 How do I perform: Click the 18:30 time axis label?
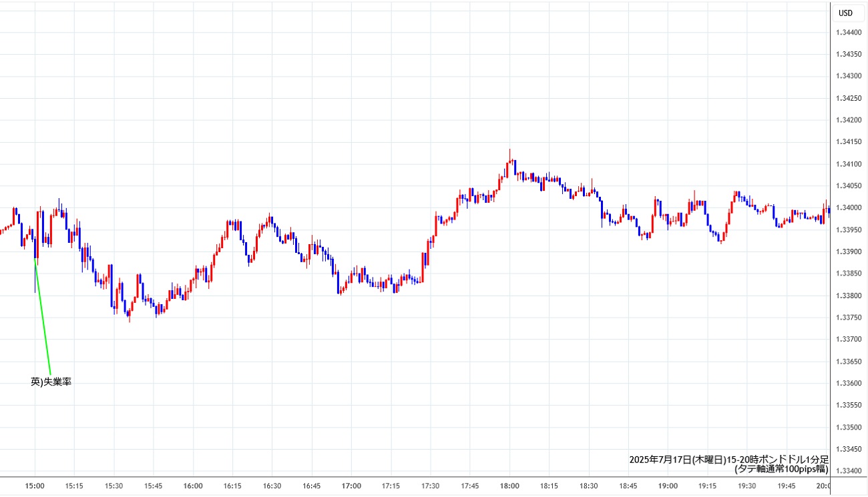pos(588,486)
